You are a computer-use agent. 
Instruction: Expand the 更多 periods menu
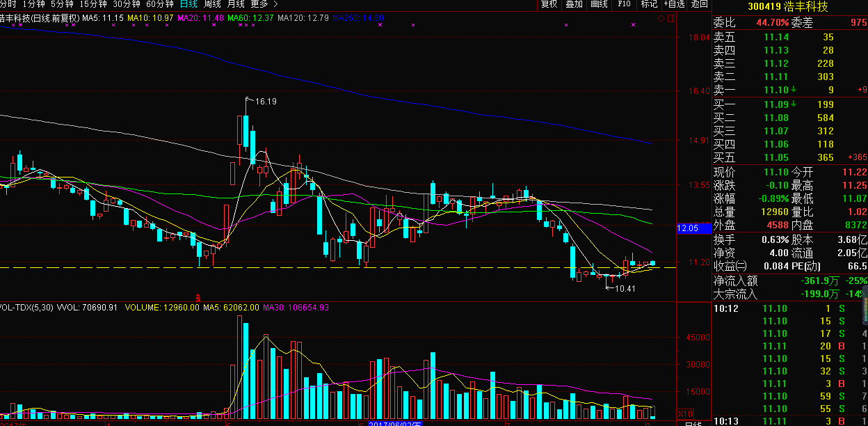tap(264, 4)
